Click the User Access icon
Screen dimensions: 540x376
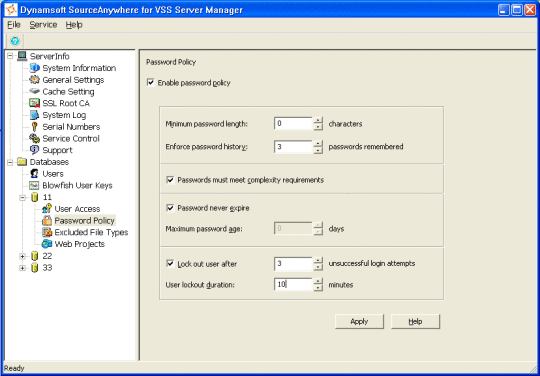pyautogui.click(x=47, y=209)
